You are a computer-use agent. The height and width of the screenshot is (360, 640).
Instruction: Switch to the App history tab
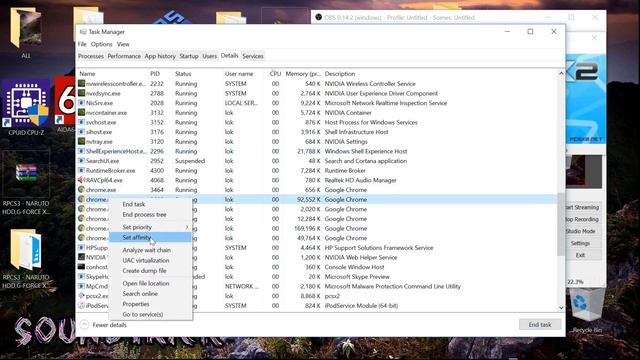160,56
